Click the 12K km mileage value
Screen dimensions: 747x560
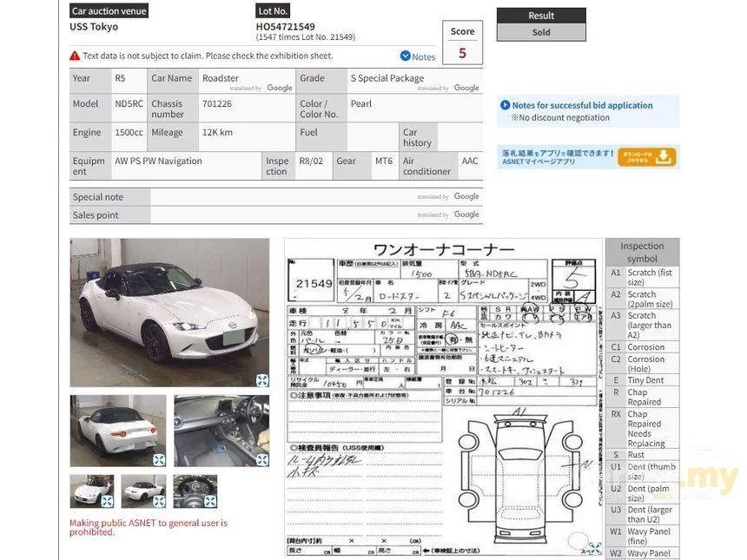tap(217, 132)
